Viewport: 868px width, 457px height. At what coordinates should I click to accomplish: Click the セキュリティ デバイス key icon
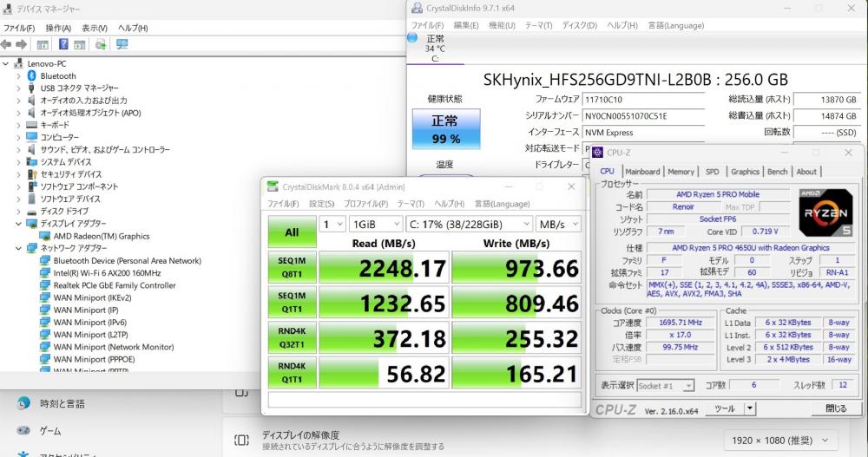coord(31,174)
